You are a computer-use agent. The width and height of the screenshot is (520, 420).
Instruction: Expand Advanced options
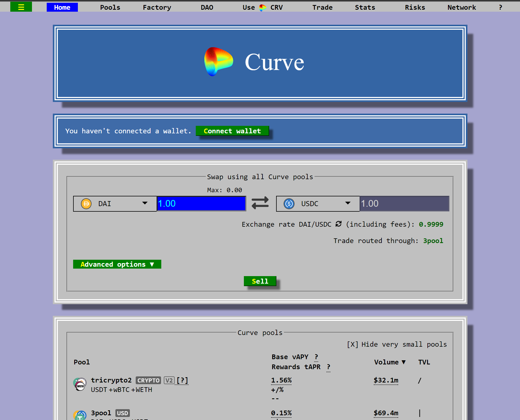click(x=117, y=264)
